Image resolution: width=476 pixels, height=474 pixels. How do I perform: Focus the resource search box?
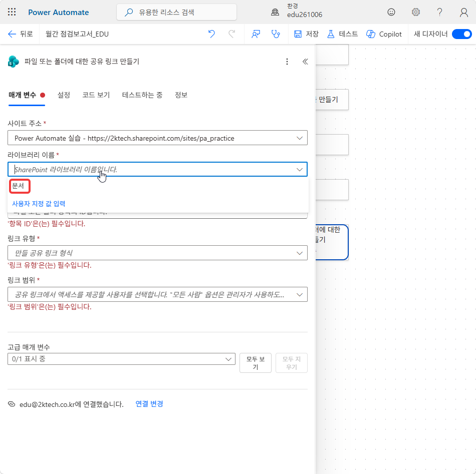click(x=176, y=13)
